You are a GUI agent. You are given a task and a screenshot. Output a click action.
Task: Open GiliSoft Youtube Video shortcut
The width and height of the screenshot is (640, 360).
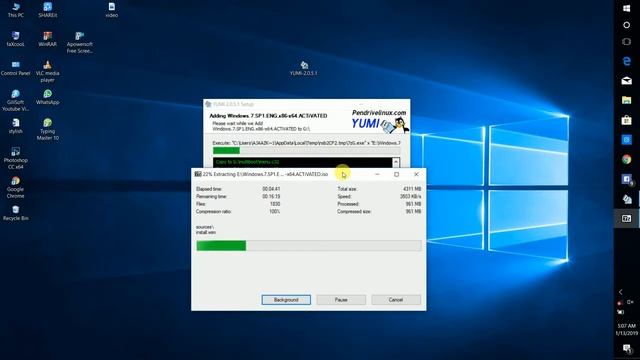[16, 100]
